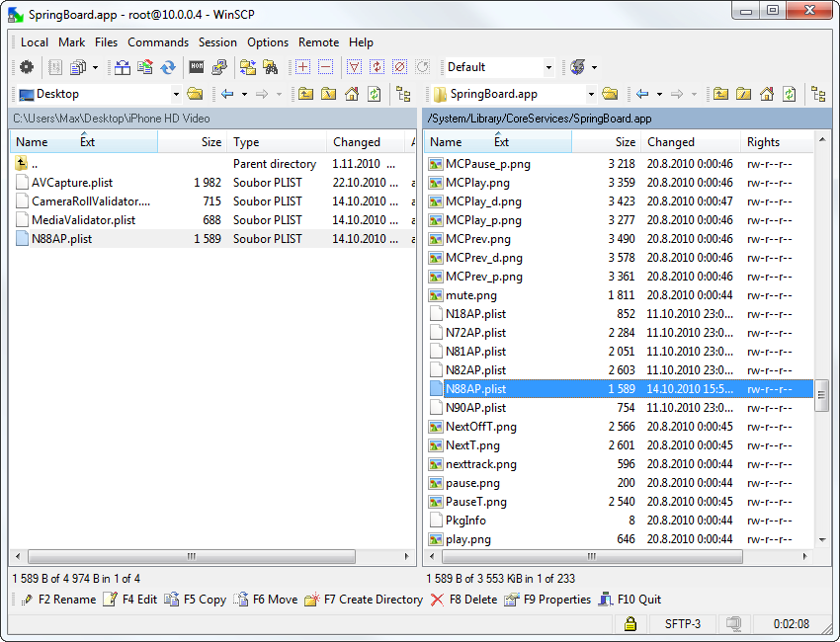
Task: Open the Session menu
Action: tap(217, 42)
